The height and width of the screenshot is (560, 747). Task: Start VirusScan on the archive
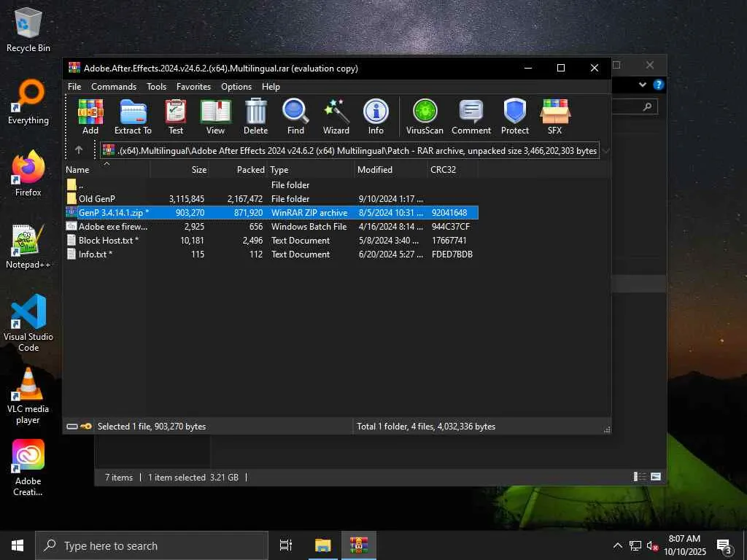[x=425, y=117]
